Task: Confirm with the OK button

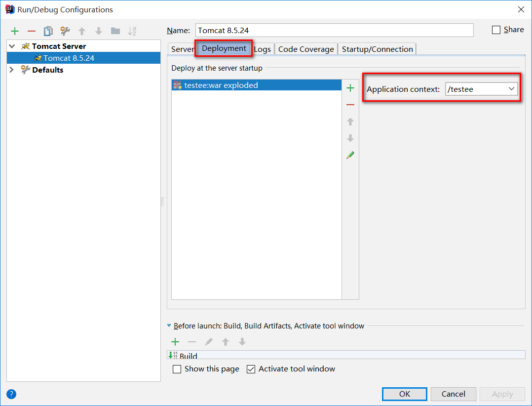Action: (405, 394)
